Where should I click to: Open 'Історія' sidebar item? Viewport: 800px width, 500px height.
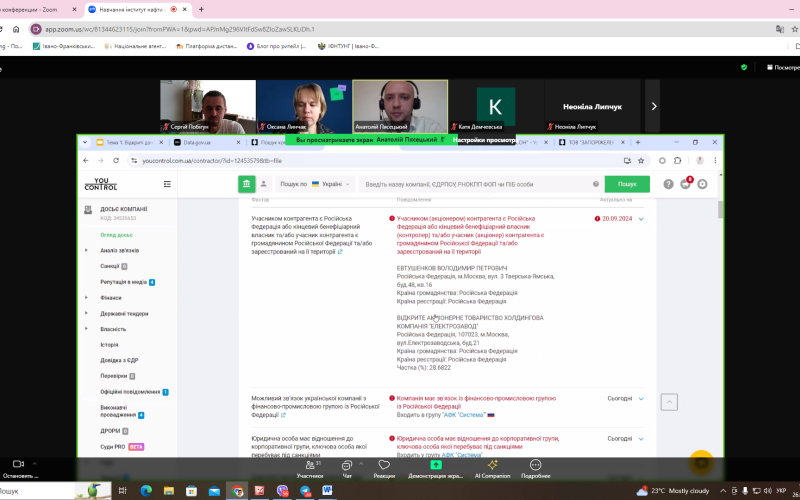click(109, 345)
